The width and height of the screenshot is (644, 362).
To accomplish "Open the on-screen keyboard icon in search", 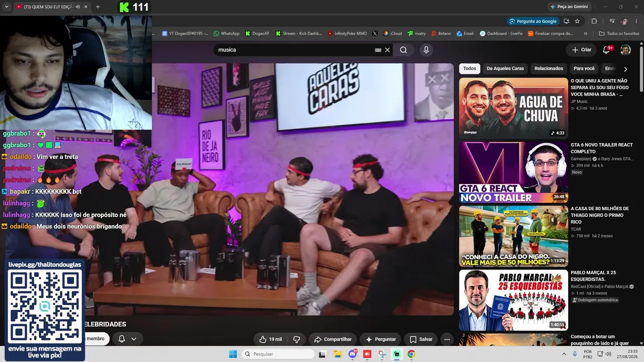I will [378, 50].
